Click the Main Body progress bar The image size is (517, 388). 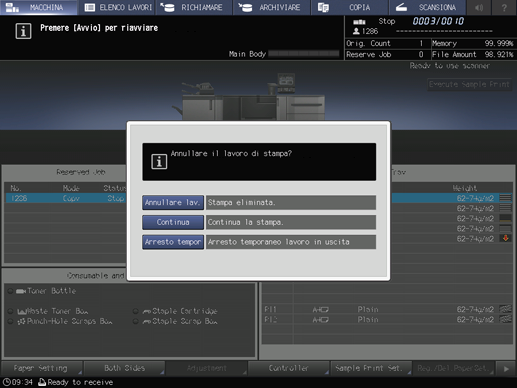coord(304,54)
